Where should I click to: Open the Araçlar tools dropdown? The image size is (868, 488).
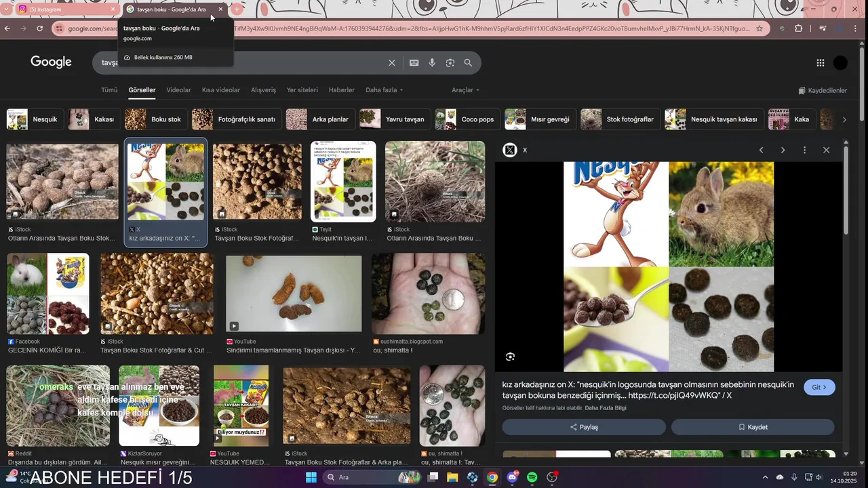[465, 90]
